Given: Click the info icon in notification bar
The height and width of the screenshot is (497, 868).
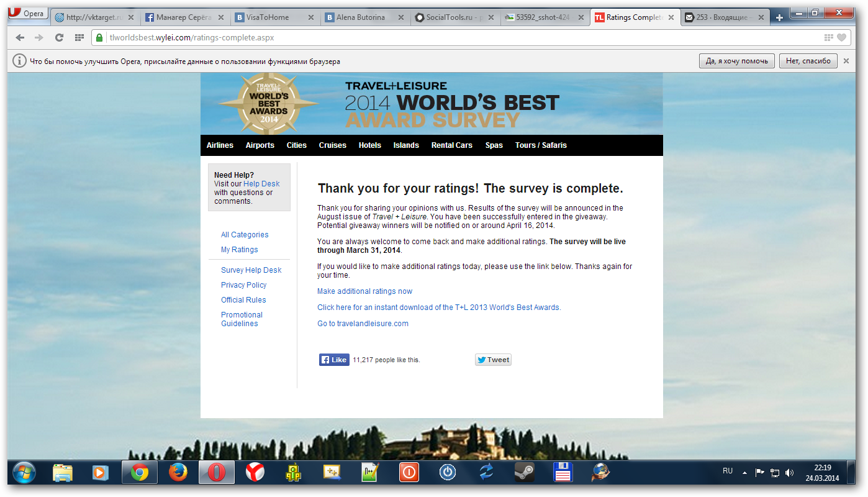Looking at the screenshot, I should coord(20,61).
